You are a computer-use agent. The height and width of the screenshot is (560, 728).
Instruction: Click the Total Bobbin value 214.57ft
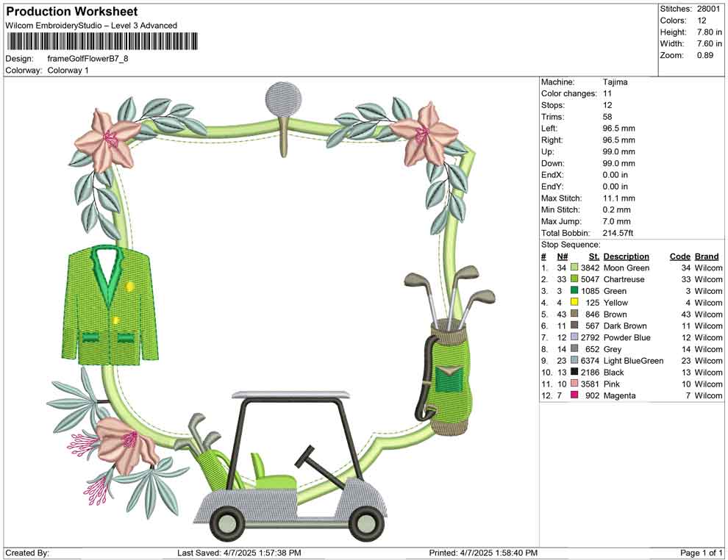click(x=617, y=232)
